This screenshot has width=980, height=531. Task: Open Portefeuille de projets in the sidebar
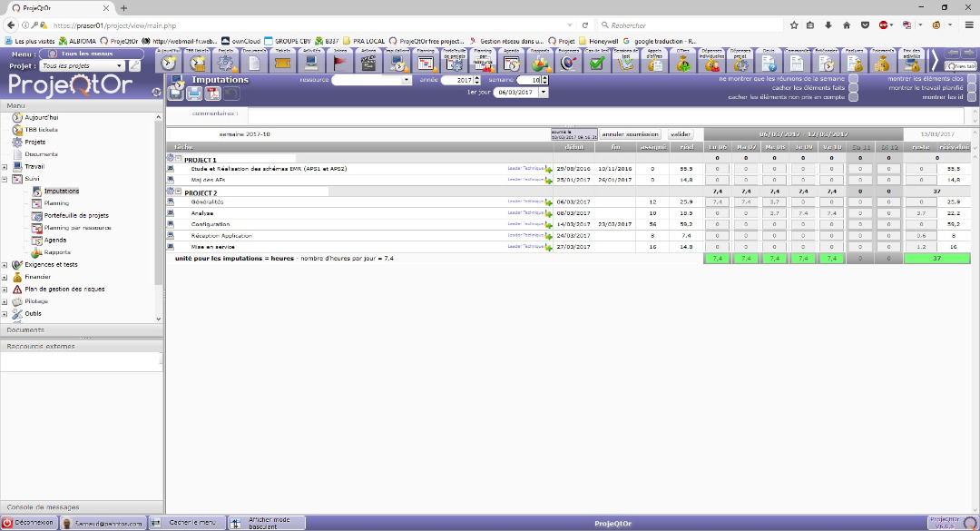point(76,215)
